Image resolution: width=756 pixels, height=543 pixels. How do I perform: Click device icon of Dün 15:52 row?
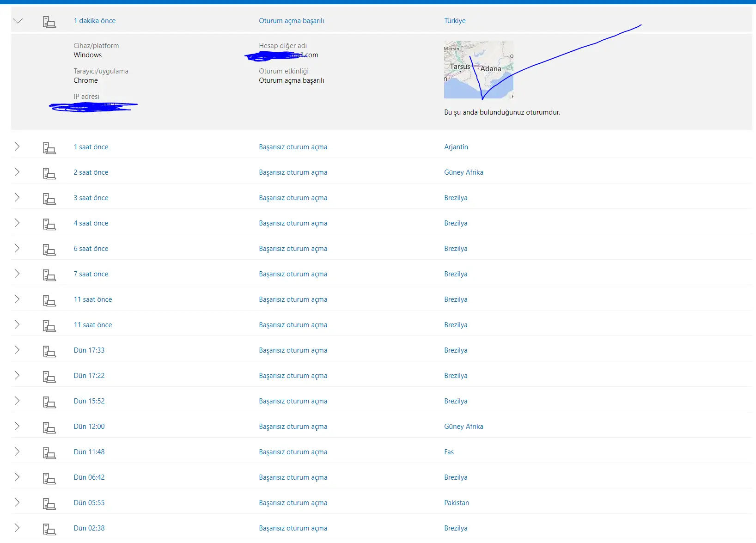point(49,402)
